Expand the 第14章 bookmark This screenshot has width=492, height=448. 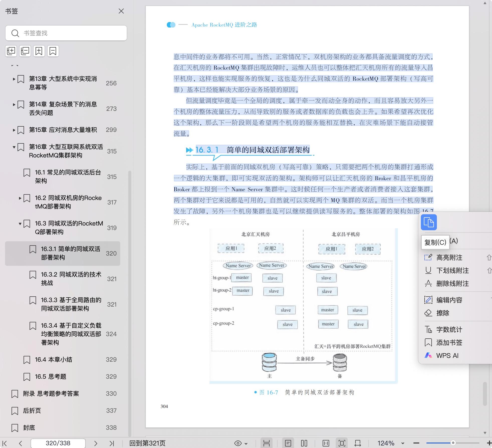pyautogui.click(x=14, y=105)
